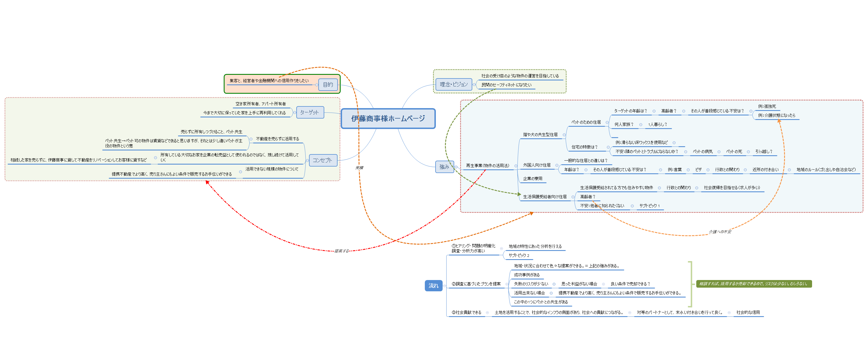The width and height of the screenshot is (868, 352).
Task: Collapse 失敗のリスクが少ない subtopic toggle
Action: point(554,284)
